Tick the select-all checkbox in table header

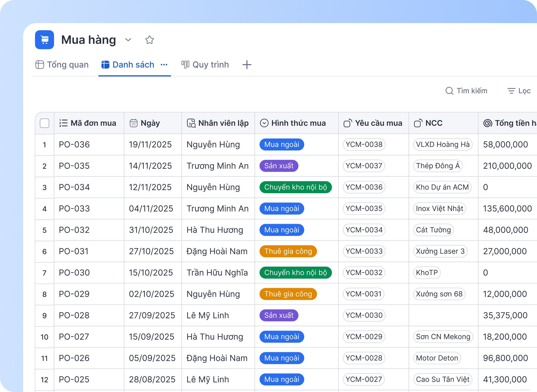click(45, 123)
